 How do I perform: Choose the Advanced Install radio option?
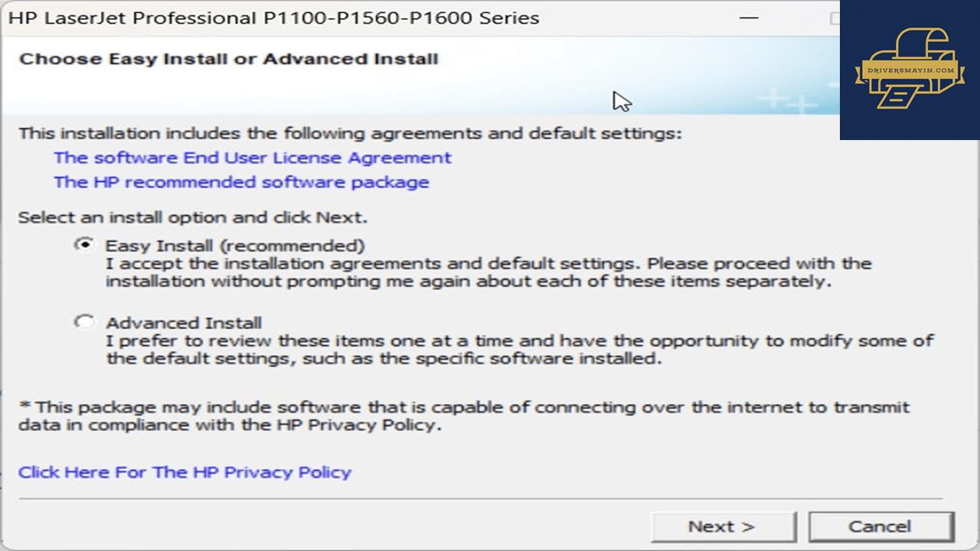(x=84, y=322)
